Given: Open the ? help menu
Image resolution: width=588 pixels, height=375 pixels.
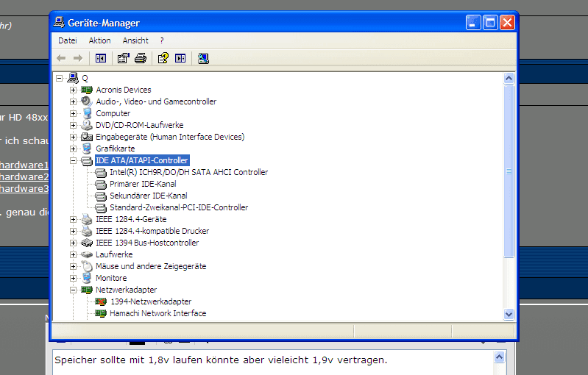Looking at the screenshot, I should pos(162,40).
